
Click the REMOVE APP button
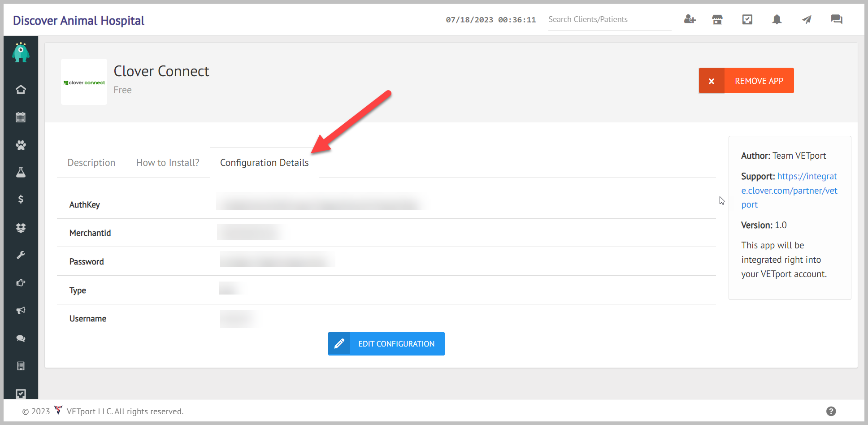pyautogui.click(x=746, y=81)
